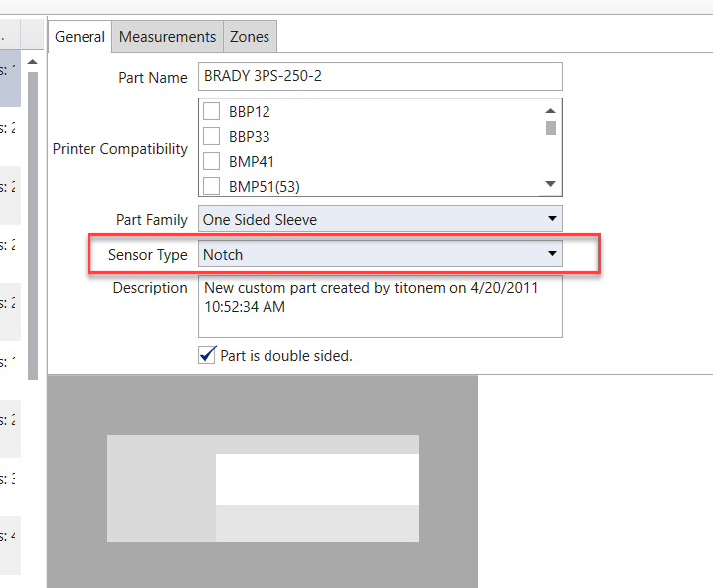Screen dimensions: 713x588
Task: Click the printer list scroll up arrow
Action: tap(551, 111)
